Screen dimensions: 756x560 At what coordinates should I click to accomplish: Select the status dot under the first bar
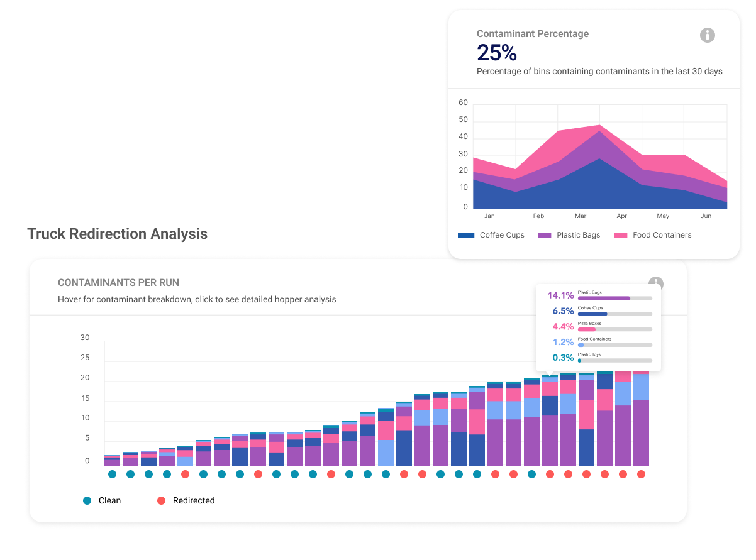[112, 474]
